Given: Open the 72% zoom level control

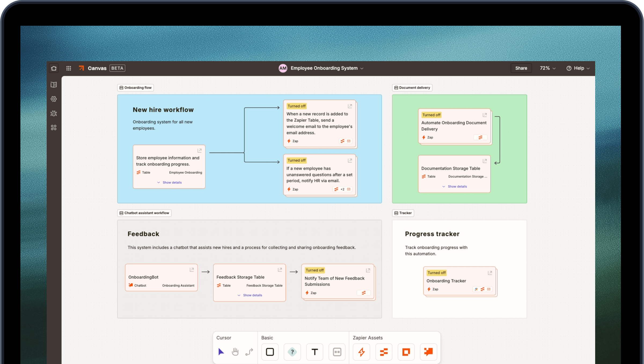Looking at the screenshot, I should (x=547, y=68).
